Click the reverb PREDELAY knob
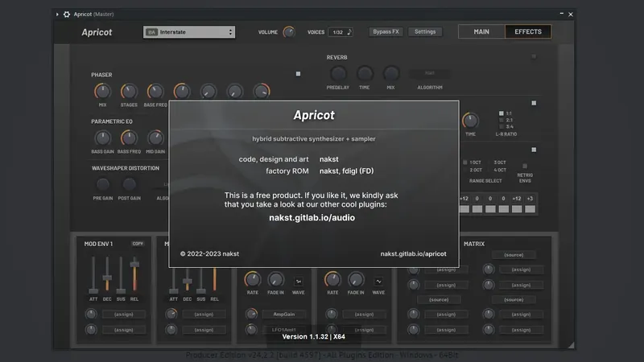The width and height of the screenshot is (644, 362). tap(338, 74)
